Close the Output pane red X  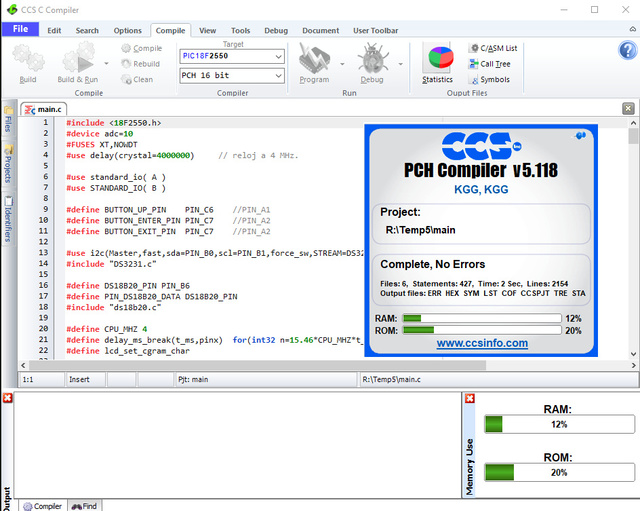coord(7,398)
